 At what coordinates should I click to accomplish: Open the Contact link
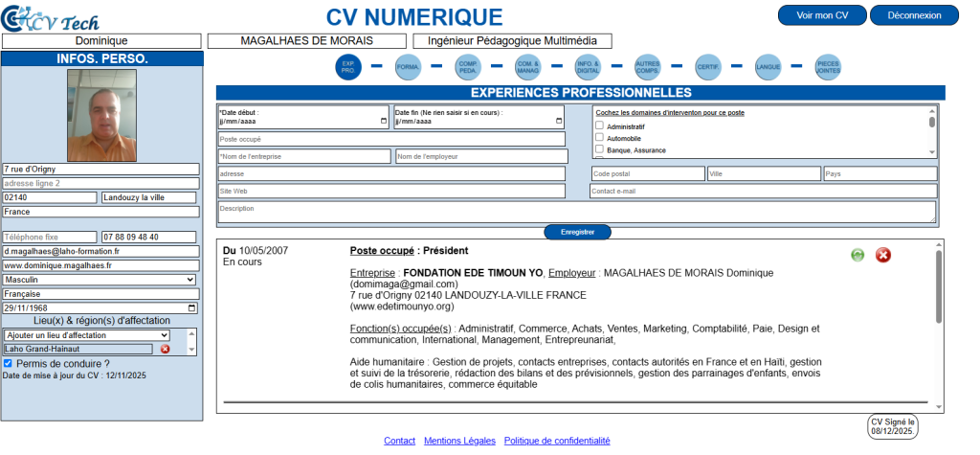click(399, 442)
